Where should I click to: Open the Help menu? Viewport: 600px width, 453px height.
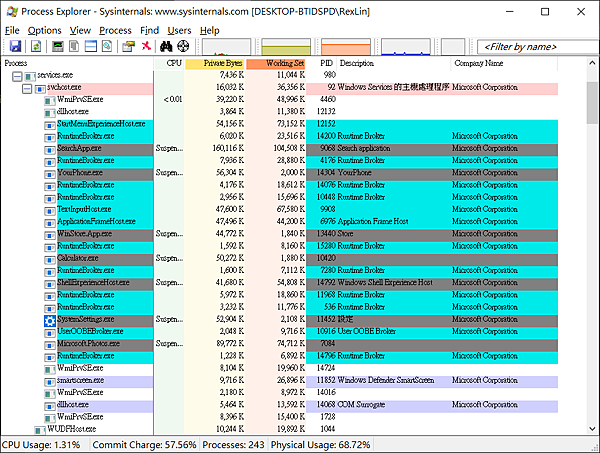coord(210,31)
